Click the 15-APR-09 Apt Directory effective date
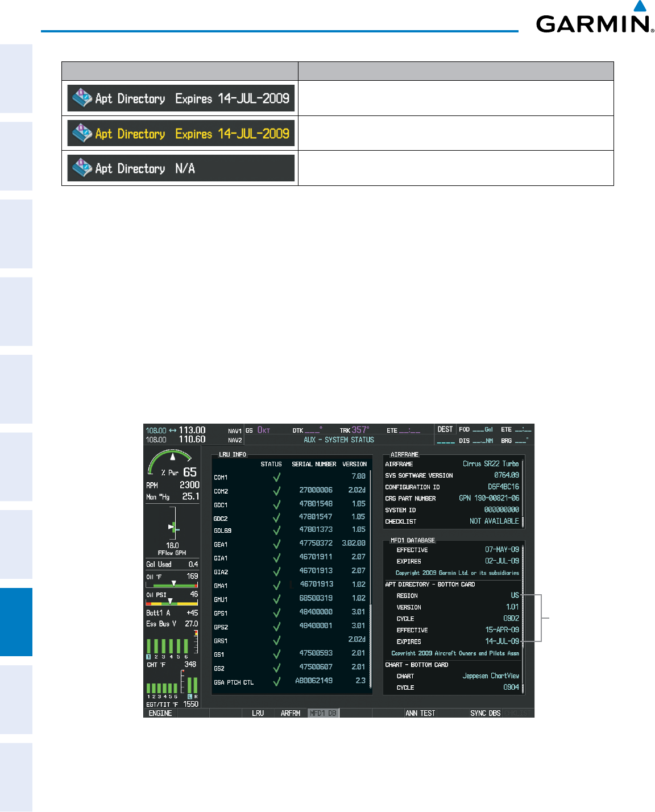This screenshot has height=812, width=655. click(x=502, y=630)
